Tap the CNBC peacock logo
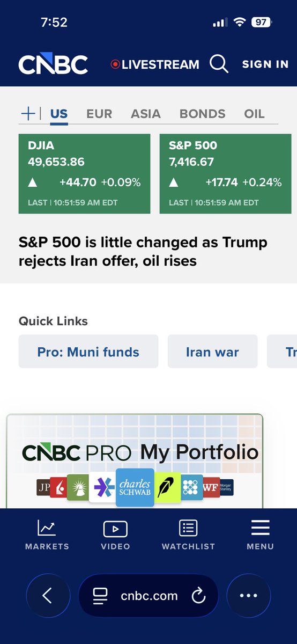This screenshot has width=297, height=644. click(x=53, y=64)
